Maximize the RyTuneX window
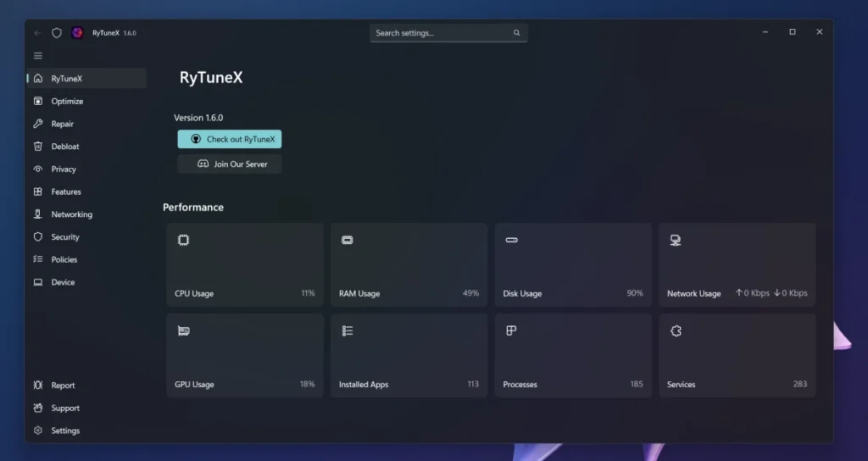This screenshot has height=461, width=868. pyautogui.click(x=793, y=32)
